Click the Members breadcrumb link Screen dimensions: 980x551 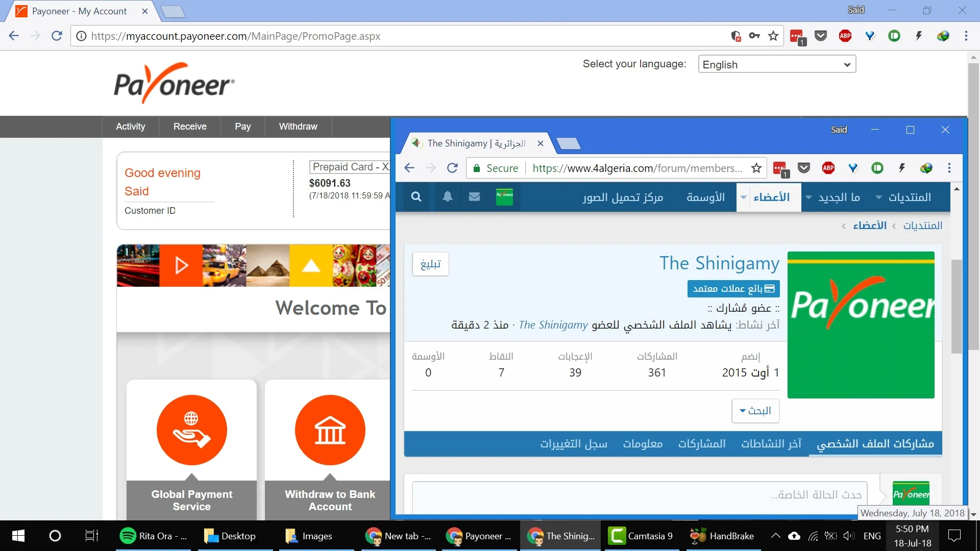870,226
